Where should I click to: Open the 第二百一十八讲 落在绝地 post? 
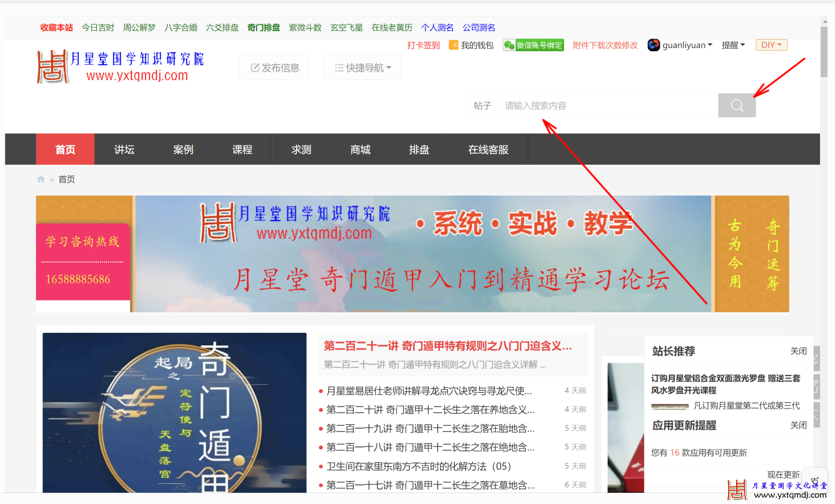pos(430,447)
